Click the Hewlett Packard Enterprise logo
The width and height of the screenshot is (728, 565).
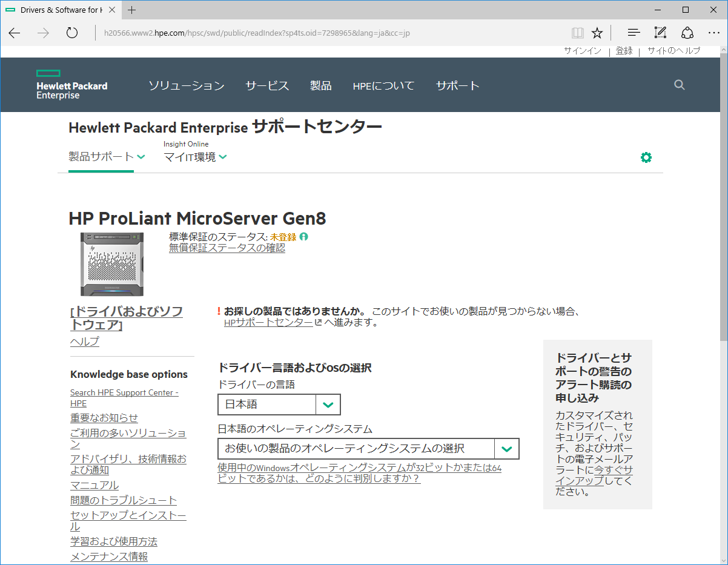coord(71,85)
